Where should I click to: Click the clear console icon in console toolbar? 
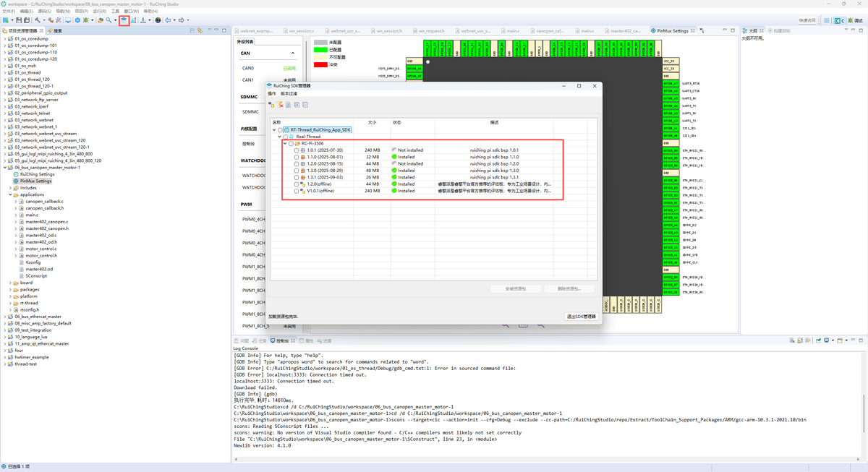[791, 340]
